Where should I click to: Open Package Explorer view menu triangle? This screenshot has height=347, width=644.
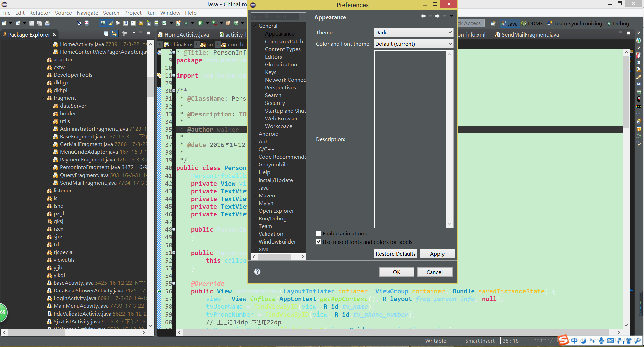(x=134, y=33)
